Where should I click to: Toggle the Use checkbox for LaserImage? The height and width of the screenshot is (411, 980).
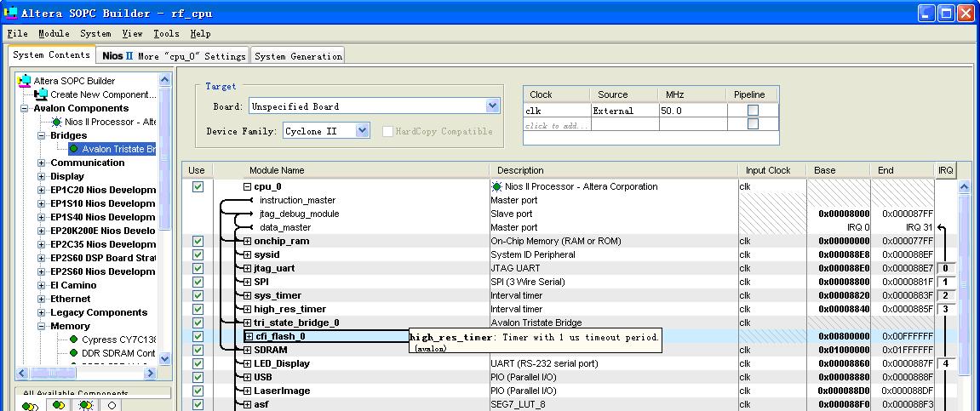point(198,391)
